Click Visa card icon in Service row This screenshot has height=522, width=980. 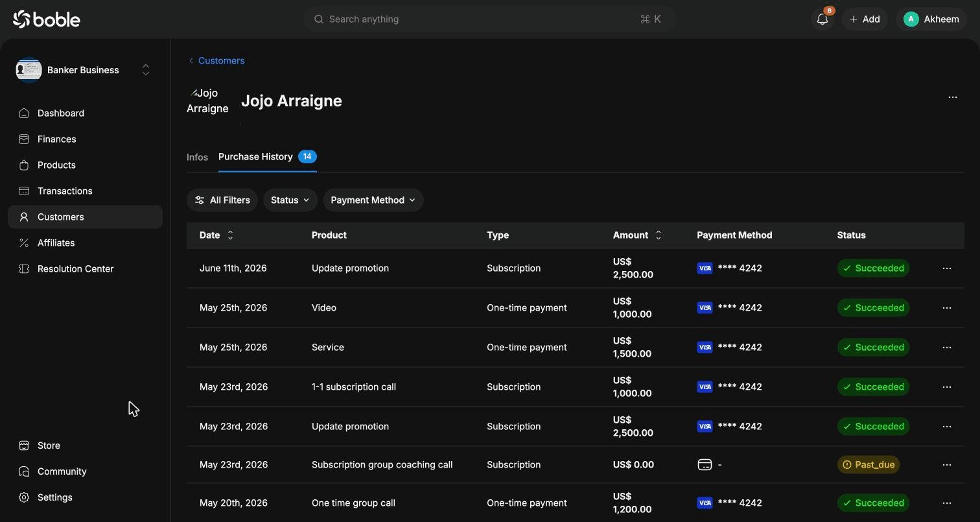click(x=705, y=348)
